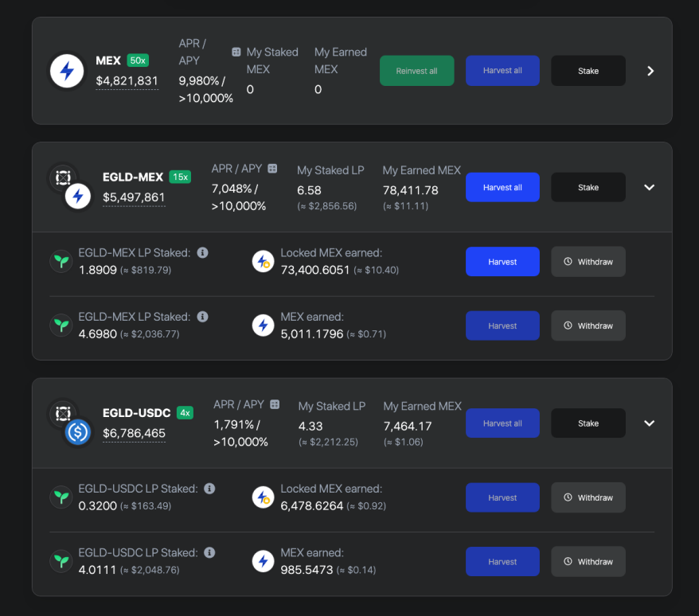Open calculator icon beside EGLD-USDC APR / APY
Viewport: 699px width, 616px height.
(275, 404)
